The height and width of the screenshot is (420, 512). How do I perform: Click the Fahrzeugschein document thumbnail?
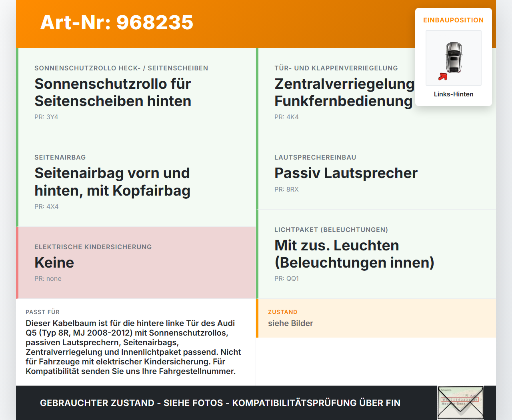pos(460,402)
